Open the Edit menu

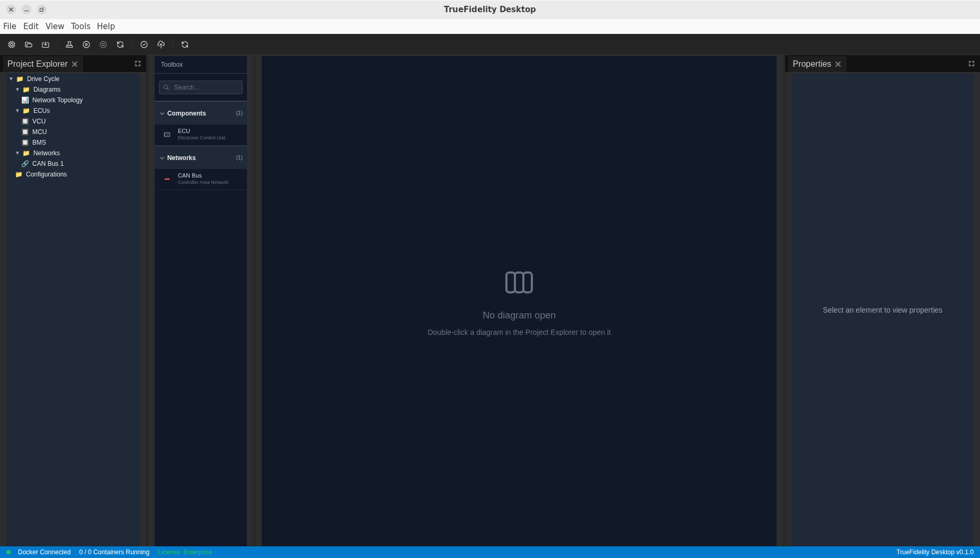pos(31,26)
